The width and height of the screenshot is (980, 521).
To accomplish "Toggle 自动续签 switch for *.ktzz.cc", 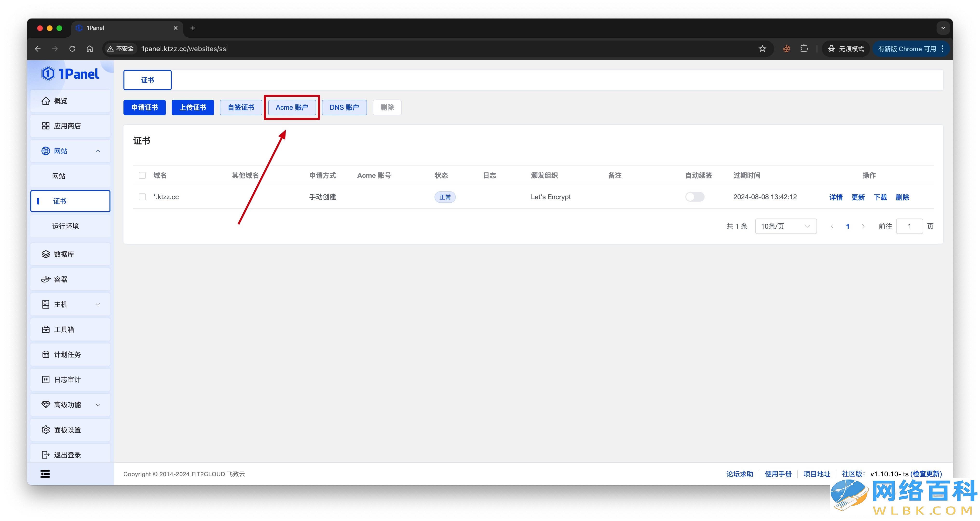I will pos(695,197).
